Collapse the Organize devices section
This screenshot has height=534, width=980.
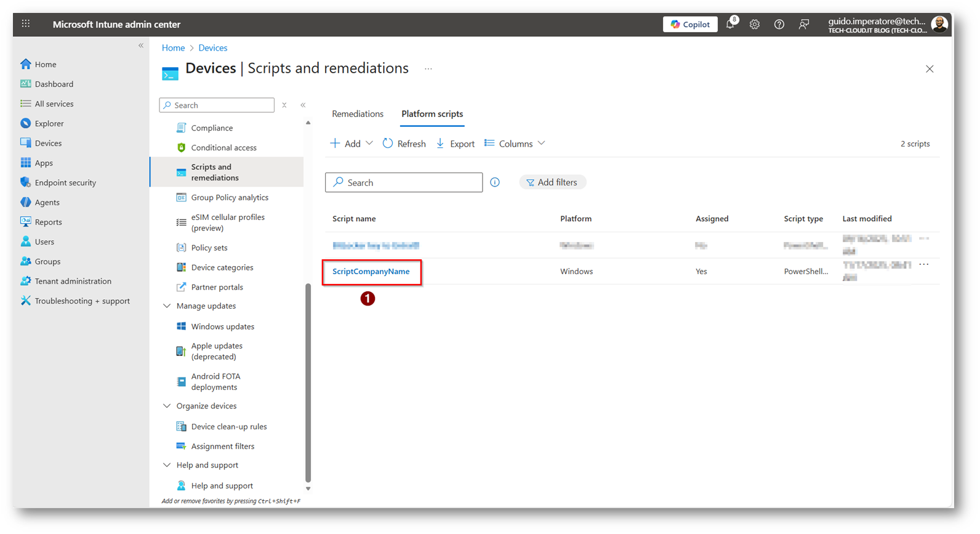[x=167, y=406]
